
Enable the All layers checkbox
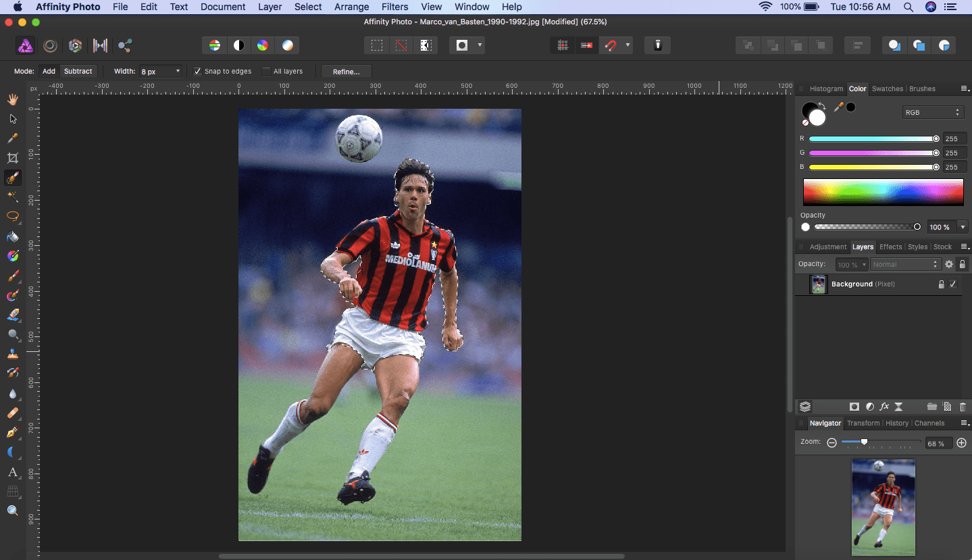pyautogui.click(x=266, y=71)
